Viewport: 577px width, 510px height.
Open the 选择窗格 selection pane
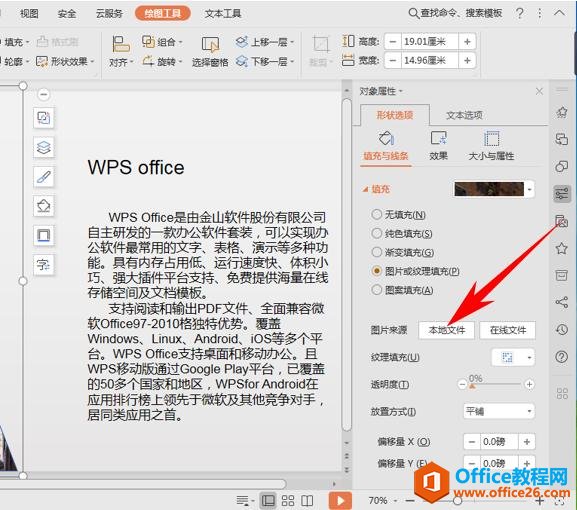(x=210, y=52)
